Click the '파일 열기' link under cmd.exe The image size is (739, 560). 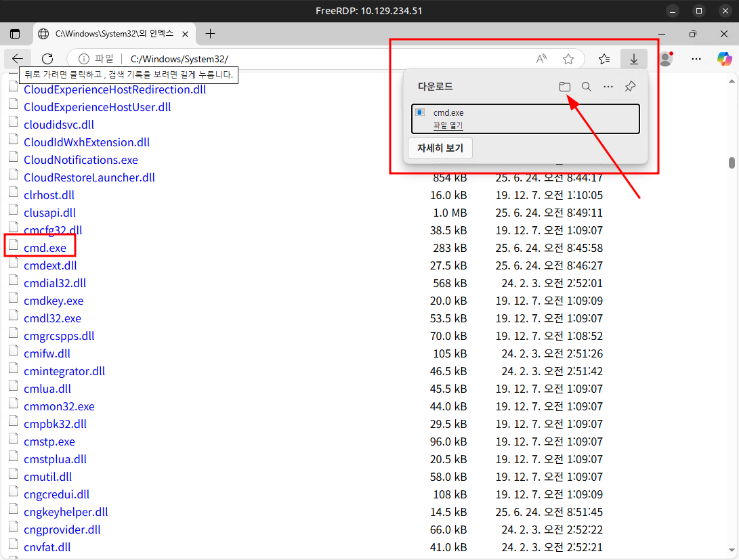448,125
